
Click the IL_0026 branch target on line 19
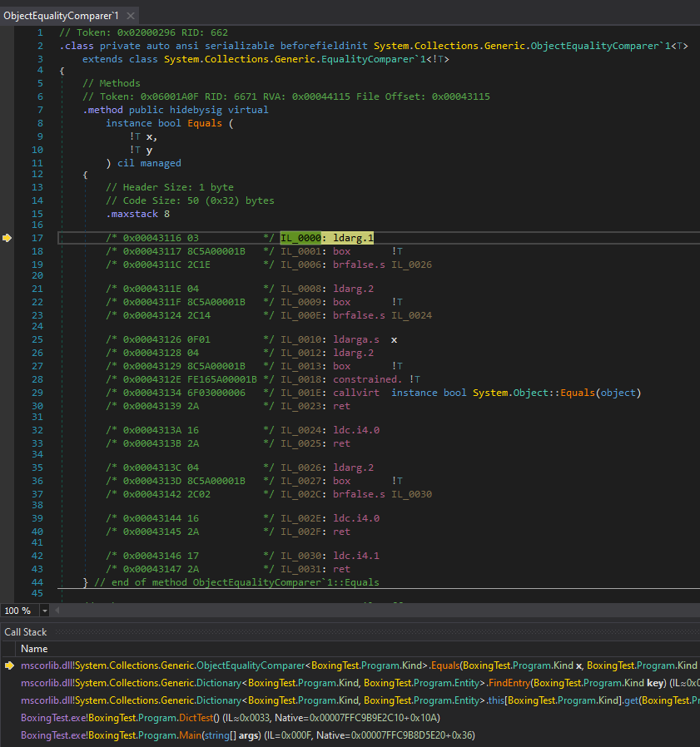(411, 265)
